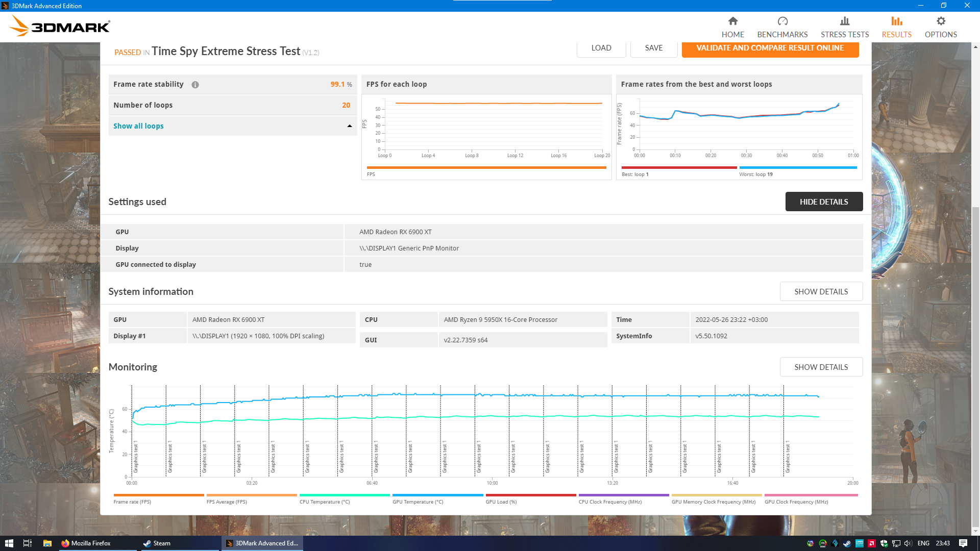This screenshot has height=551, width=980.
Task: Go to Stress Tests section
Action: 844,27
